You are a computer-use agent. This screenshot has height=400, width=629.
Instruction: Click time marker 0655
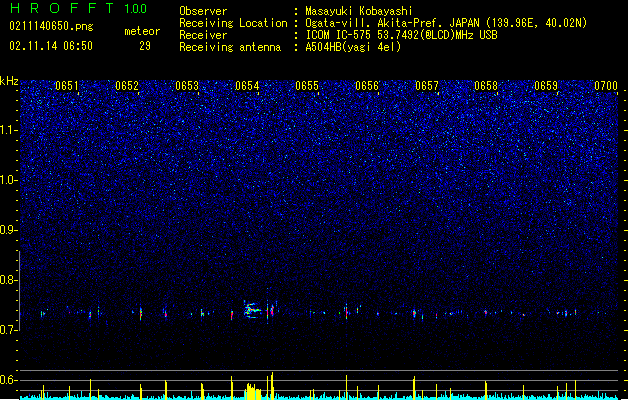[x=307, y=86]
